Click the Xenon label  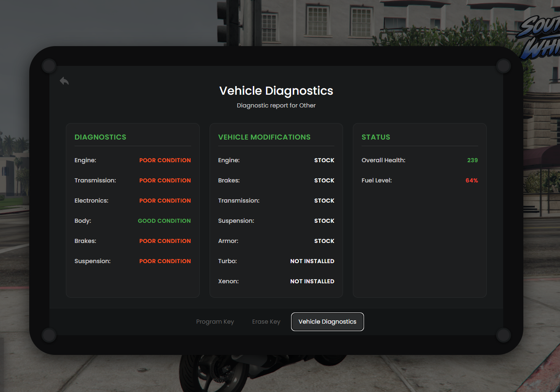(229, 281)
